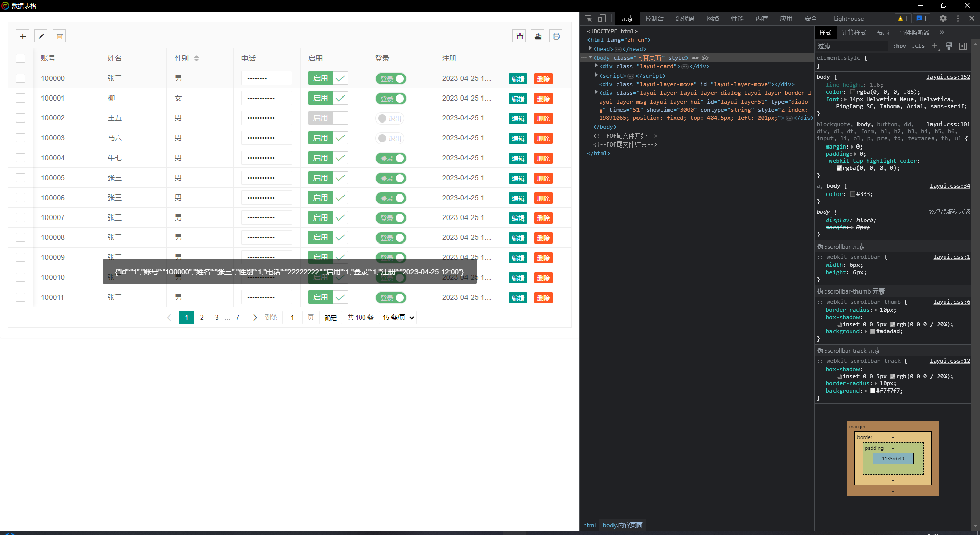
Task: Expand the font shorthand property
Action: (845, 100)
